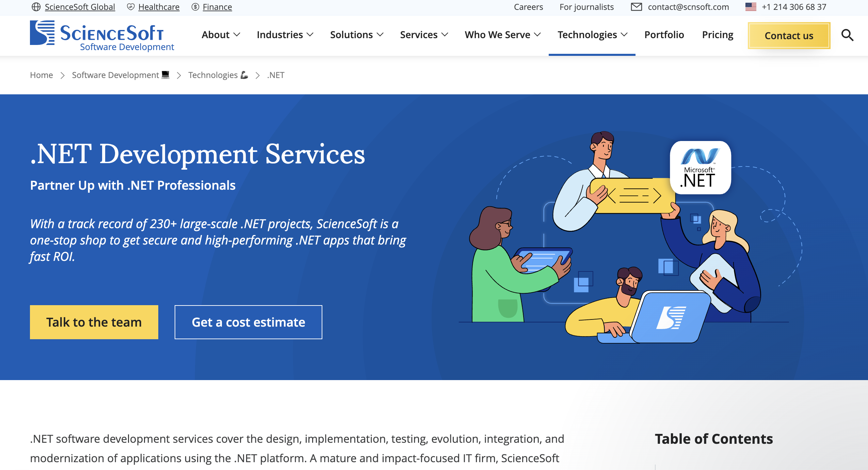The width and height of the screenshot is (868, 470).
Task: Expand the About menu chevron
Action: (x=237, y=35)
